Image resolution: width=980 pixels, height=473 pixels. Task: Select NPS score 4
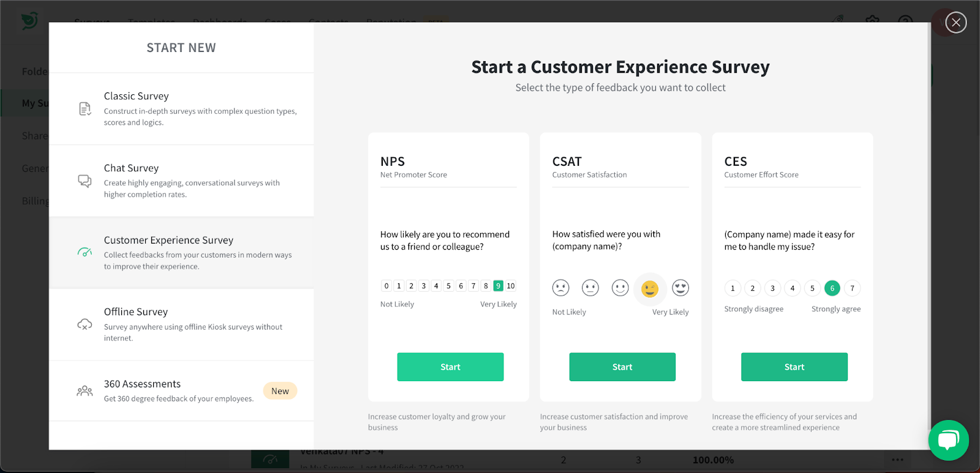tap(436, 286)
